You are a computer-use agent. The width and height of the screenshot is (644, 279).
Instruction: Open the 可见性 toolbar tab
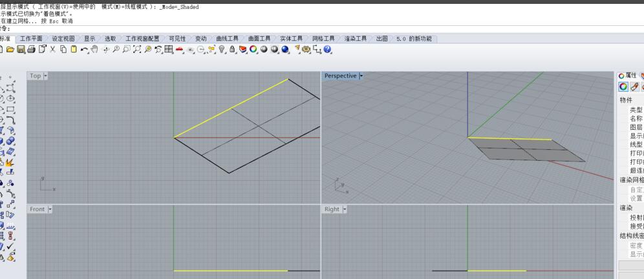pos(177,39)
